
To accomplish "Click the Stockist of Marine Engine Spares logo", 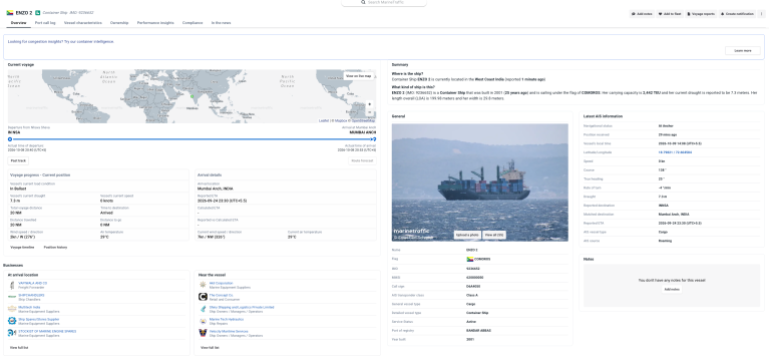I will (x=12, y=333).
